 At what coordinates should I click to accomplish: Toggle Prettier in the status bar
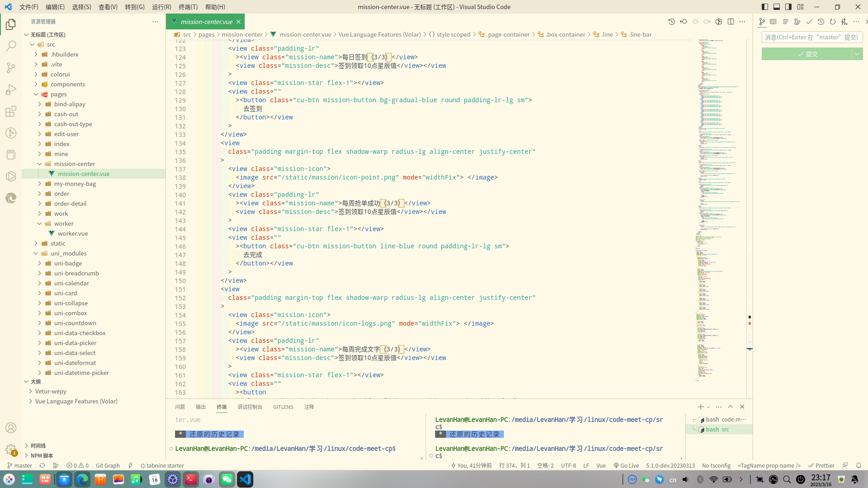821,465
